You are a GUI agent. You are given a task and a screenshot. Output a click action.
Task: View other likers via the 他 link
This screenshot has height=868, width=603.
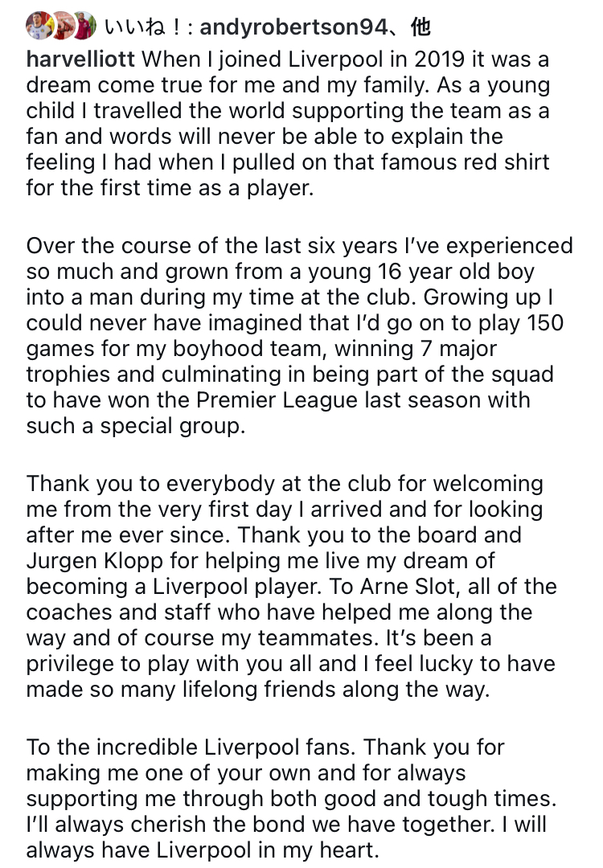420,26
